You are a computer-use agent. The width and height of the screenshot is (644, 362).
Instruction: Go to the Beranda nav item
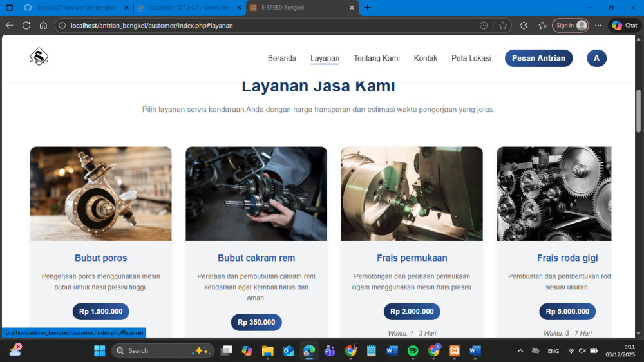point(282,58)
